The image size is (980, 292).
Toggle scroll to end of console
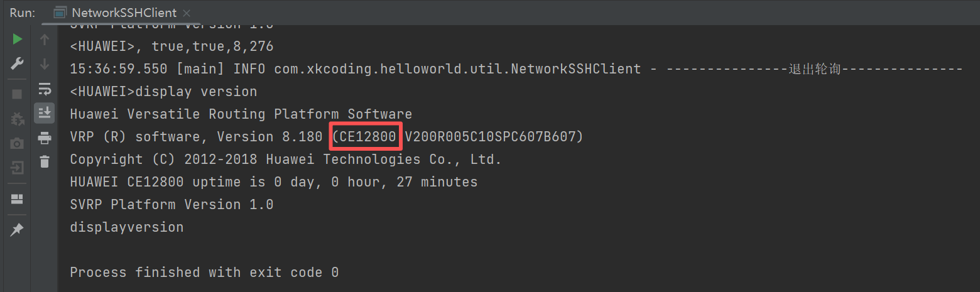45,113
